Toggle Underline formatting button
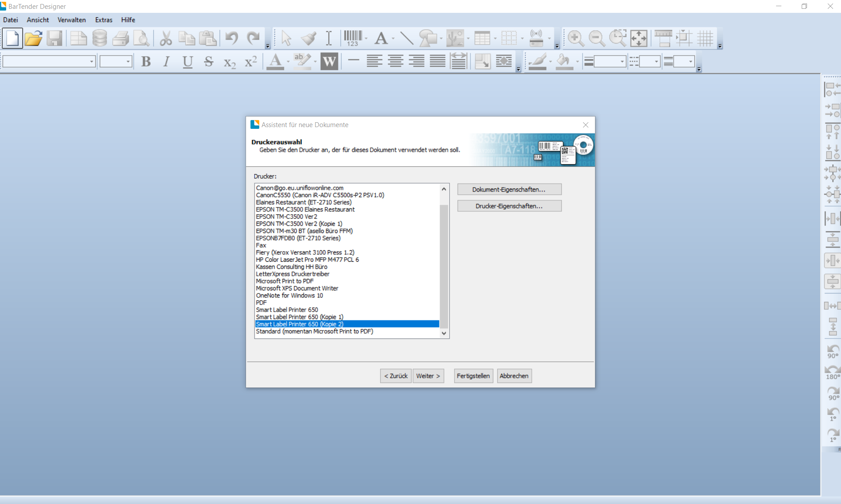The image size is (841, 504). [x=188, y=61]
